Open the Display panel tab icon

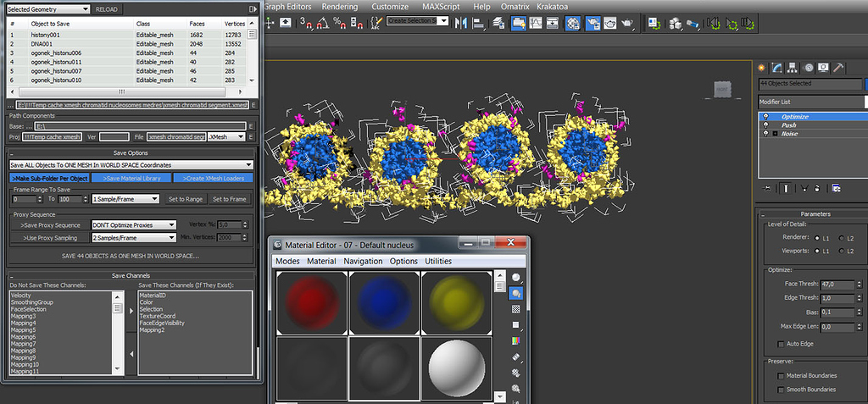pyautogui.click(x=823, y=67)
